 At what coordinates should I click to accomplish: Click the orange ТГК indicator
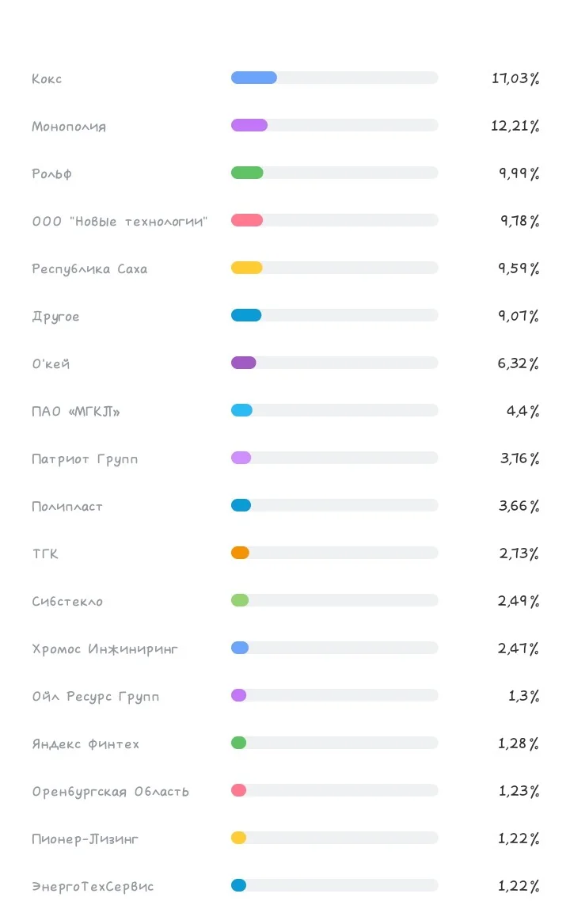point(240,553)
